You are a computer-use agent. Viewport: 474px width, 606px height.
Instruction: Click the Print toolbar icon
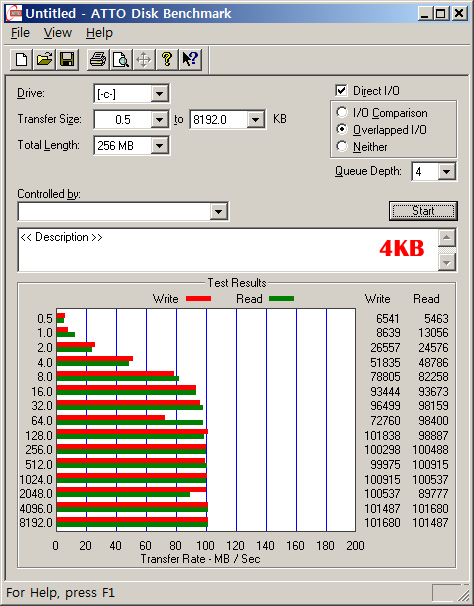pos(98,60)
